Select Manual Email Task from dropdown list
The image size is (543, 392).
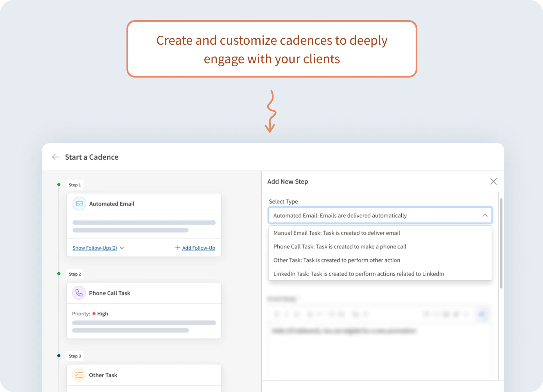336,232
